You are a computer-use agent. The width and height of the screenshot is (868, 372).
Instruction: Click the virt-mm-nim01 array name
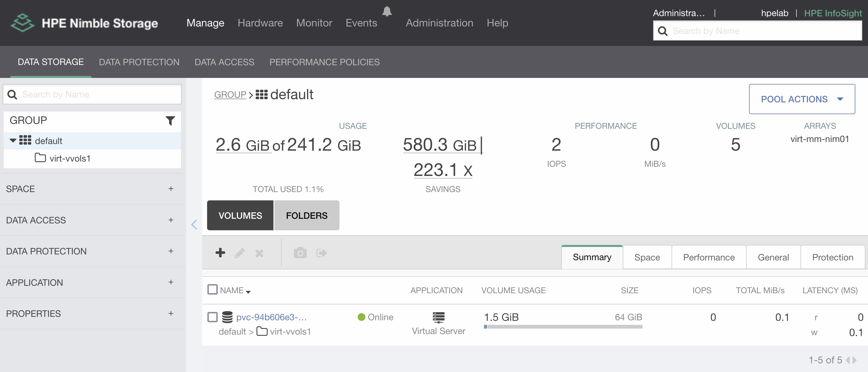pos(819,139)
